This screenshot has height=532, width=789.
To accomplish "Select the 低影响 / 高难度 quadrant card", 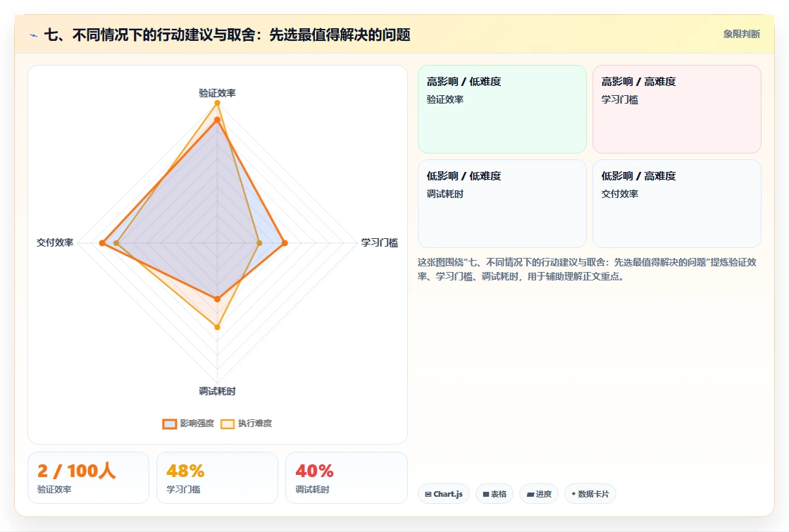I will (677, 204).
